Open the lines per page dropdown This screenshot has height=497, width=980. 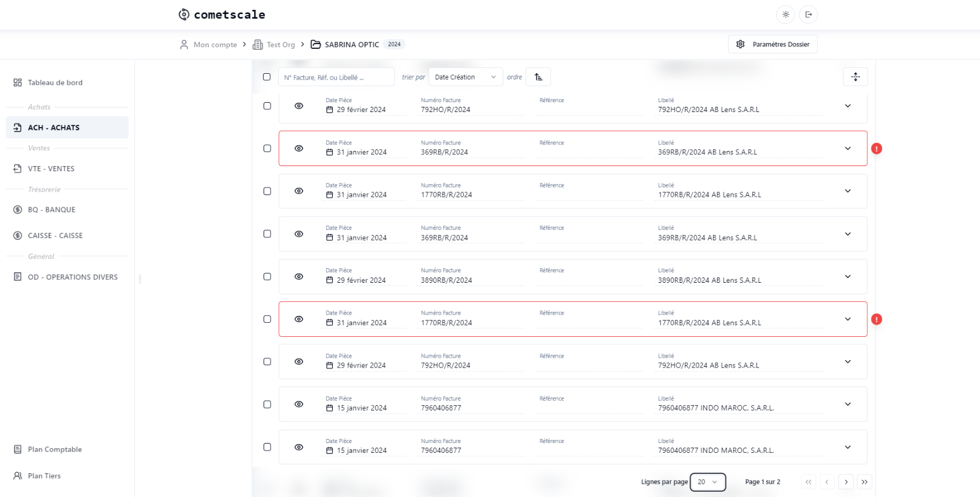tap(707, 482)
